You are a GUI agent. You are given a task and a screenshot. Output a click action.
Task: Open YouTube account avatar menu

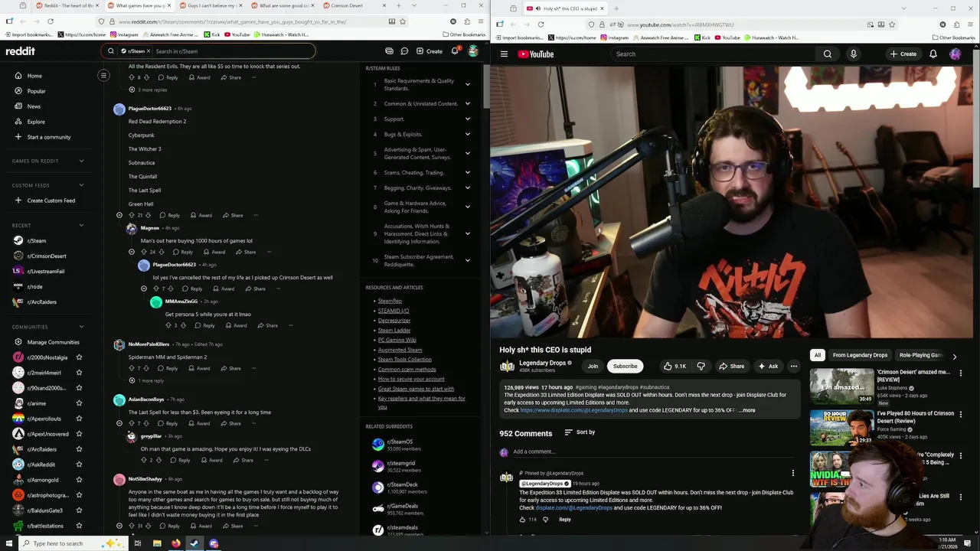click(955, 54)
